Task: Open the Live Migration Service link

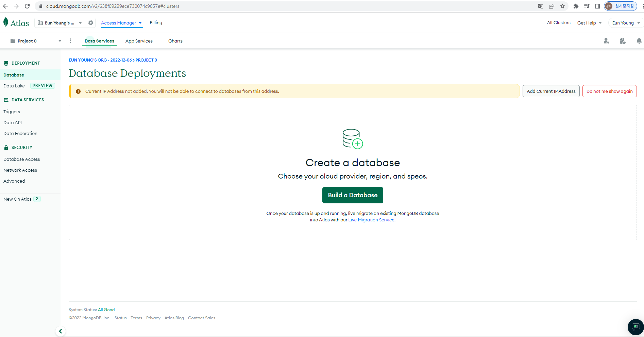Action: [x=371, y=220]
